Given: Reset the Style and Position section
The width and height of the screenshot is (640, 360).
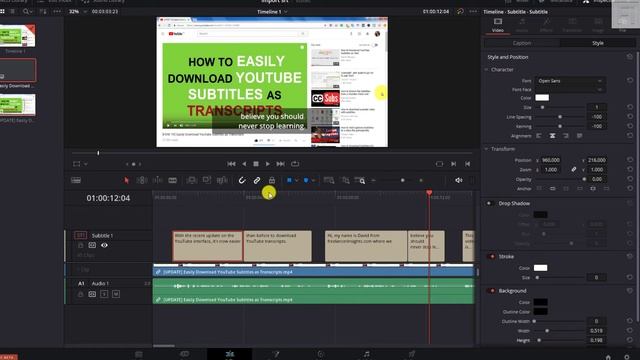Looking at the screenshot, I should coord(630,57).
